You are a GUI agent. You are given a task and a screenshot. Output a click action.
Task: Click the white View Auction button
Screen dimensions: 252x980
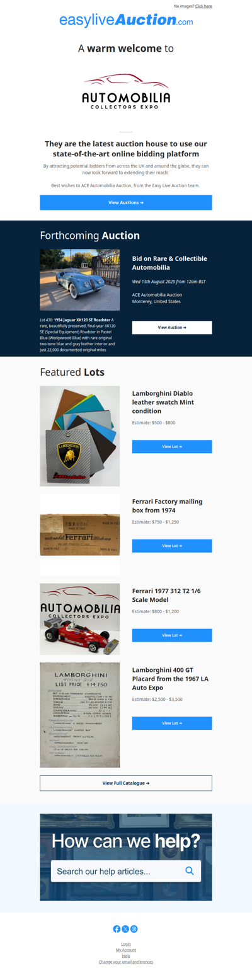(172, 328)
